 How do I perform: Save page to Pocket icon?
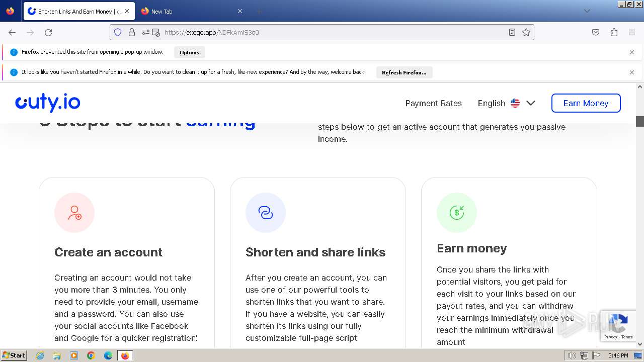click(x=596, y=32)
